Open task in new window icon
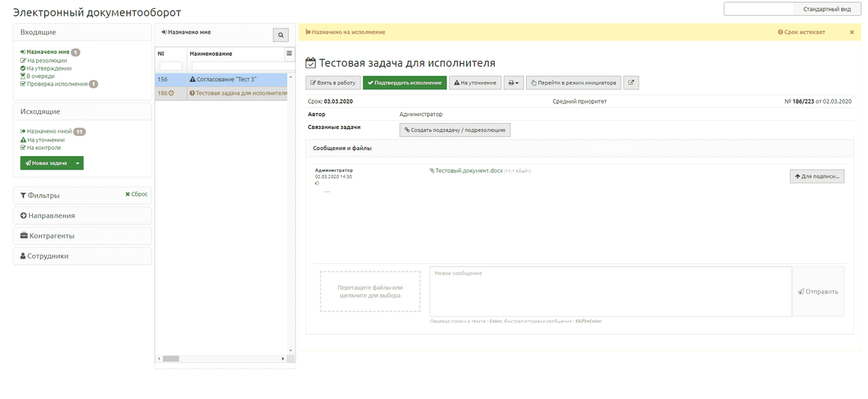868x399 pixels. [631, 82]
